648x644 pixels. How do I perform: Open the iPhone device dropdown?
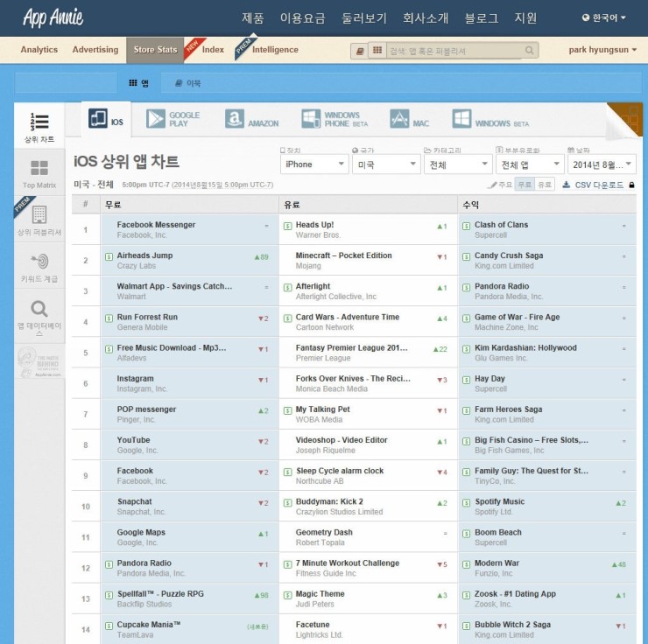[314, 164]
